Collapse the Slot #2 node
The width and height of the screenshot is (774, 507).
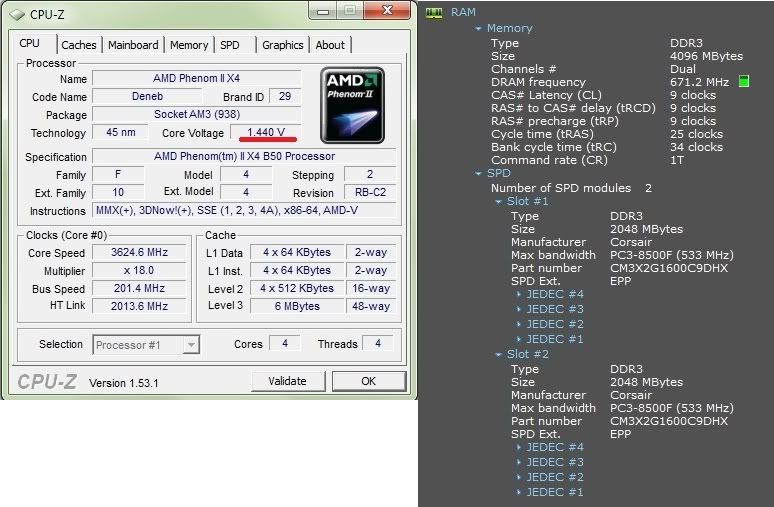tap(498, 354)
